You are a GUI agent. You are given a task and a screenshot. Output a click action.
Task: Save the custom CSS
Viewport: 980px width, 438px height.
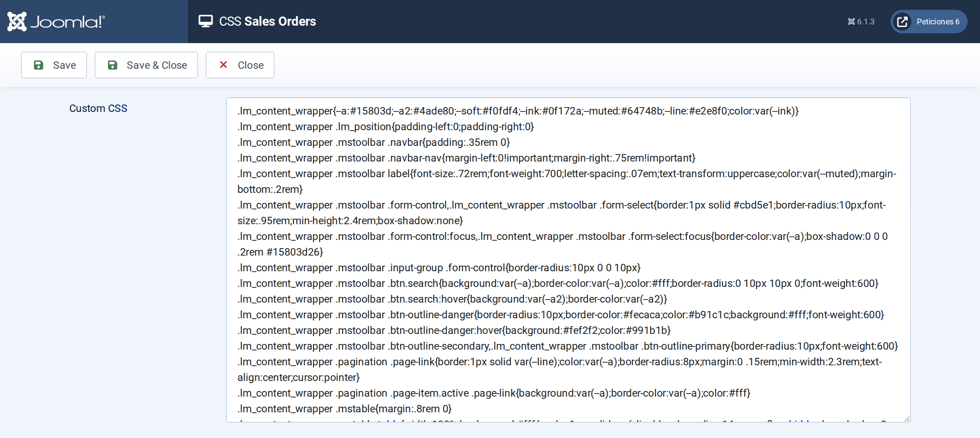coord(54,65)
